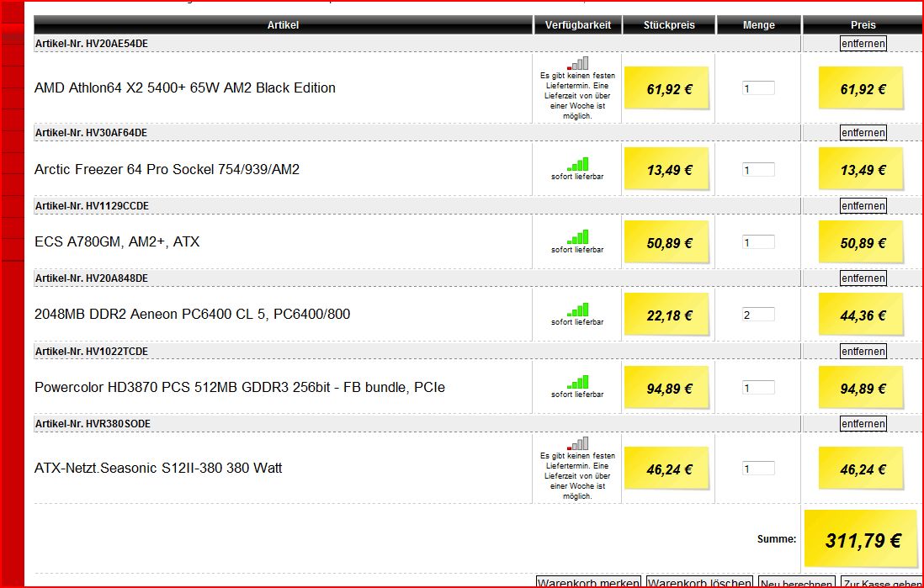Click the Artikel column header

283,24
